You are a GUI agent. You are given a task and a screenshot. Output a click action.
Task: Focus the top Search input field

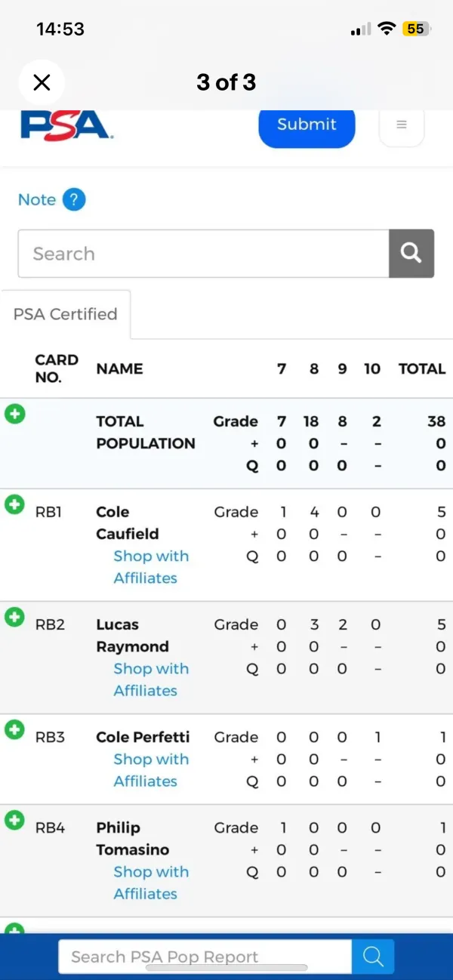point(204,254)
